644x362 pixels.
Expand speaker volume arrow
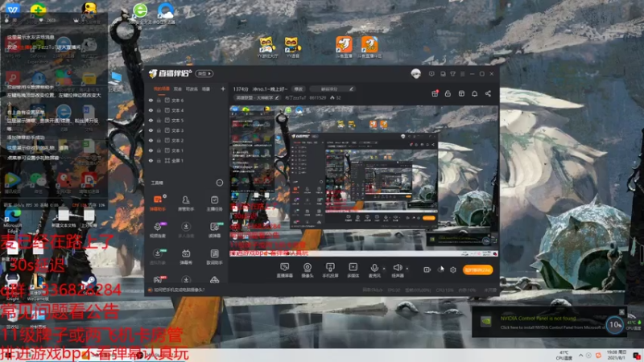click(x=407, y=269)
